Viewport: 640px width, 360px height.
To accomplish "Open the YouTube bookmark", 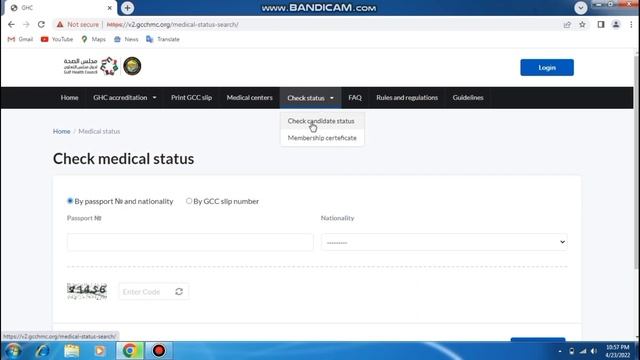I will [57, 39].
